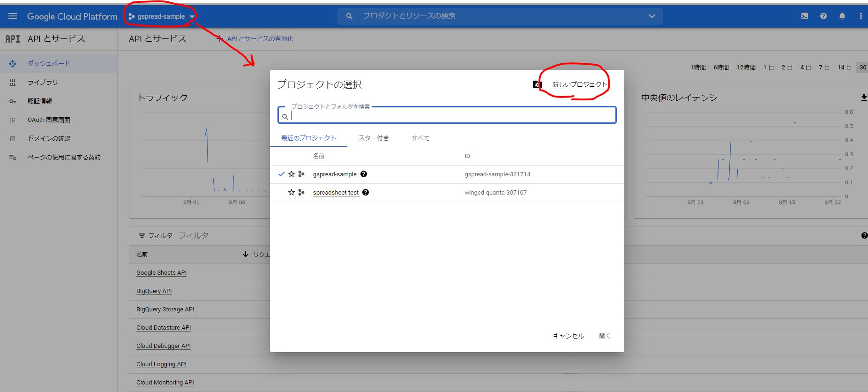This screenshot has height=392, width=868.
Task: Select the 7日 time range option
Action: (x=824, y=68)
